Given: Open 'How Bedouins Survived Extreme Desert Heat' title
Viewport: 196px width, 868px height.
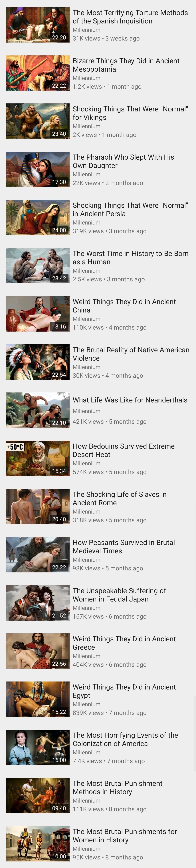Looking at the screenshot, I should [x=124, y=450].
